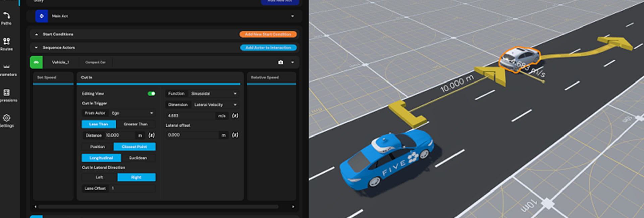644x218 pixels.
Task: Select Euclidean distance mode
Action: (138, 158)
